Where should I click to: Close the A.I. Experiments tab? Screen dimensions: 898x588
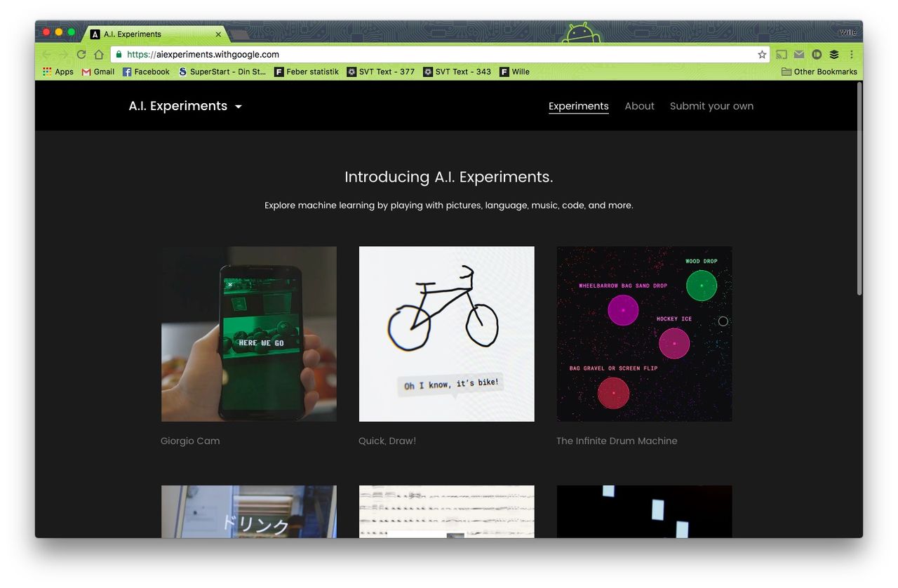point(218,34)
